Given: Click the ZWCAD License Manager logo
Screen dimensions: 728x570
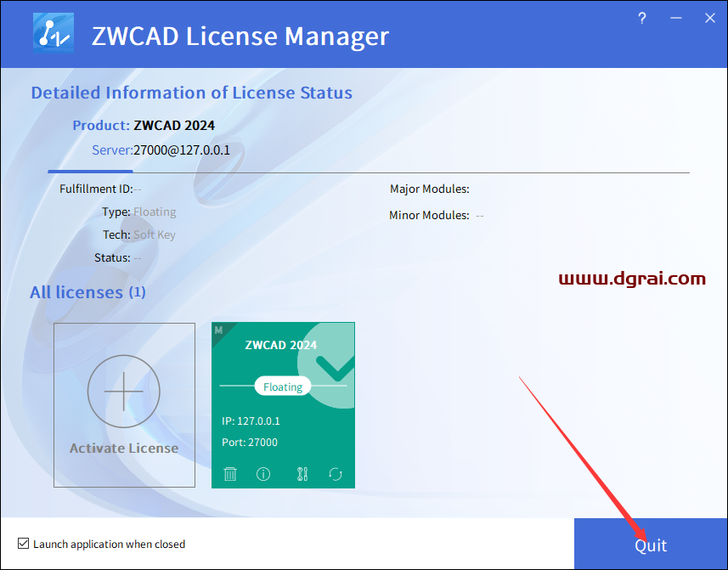Looking at the screenshot, I should point(53,34).
